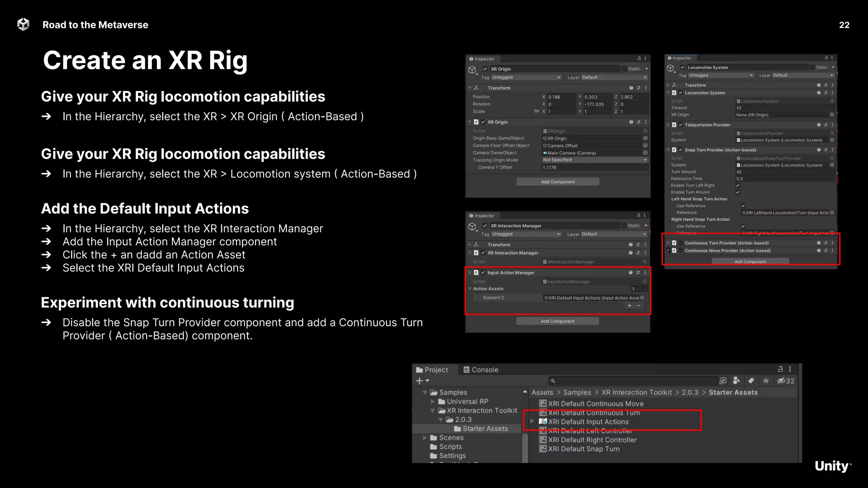Screen dimensions: 868x488
Task: Toggle Input Action Manager enabled checkbox
Action: point(483,273)
